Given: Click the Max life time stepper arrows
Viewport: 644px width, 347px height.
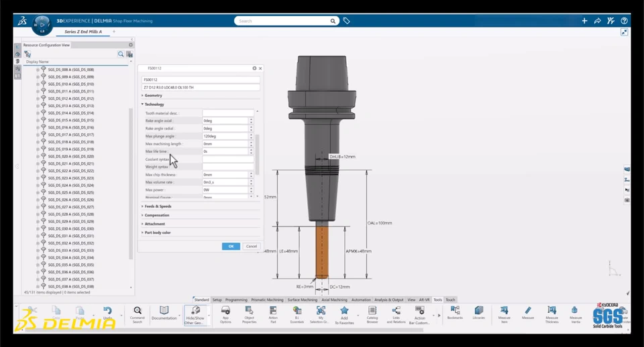Looking at the screenshot, I should (x=251, y=151).
